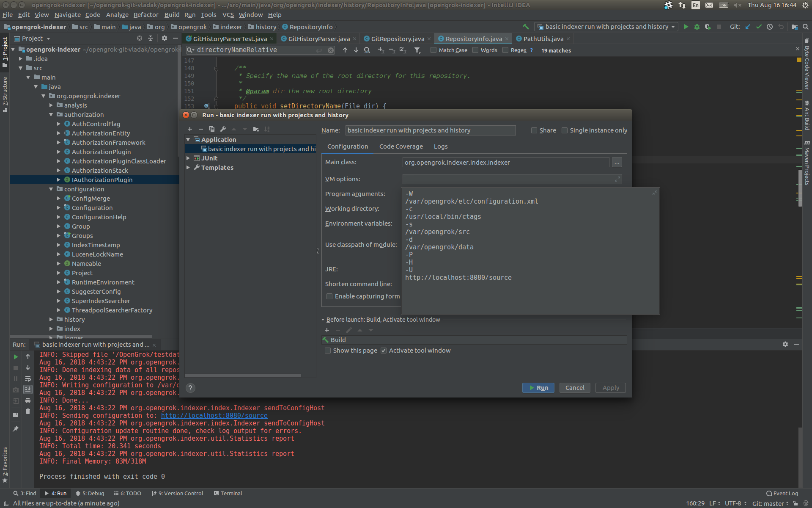Start debugging with the bug icon
The image size is (812, 508).
click(697, 27)
